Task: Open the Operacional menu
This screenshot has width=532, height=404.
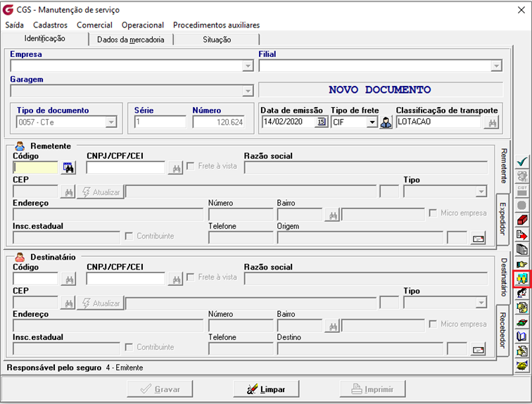Action: point(142,25)
